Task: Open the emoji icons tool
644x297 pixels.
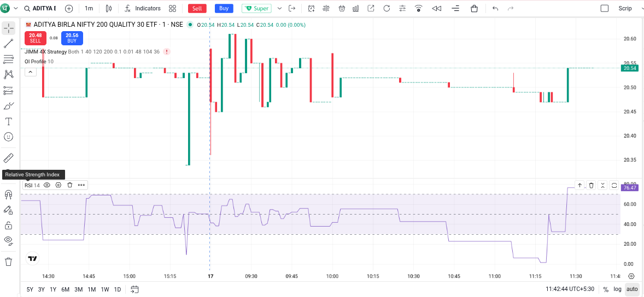Action: point(9,136)
